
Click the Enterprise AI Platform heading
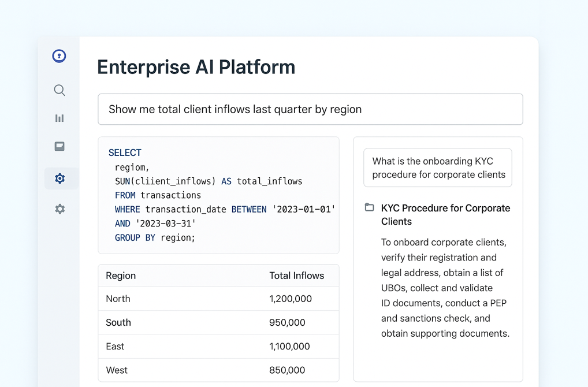coord(196,67)
